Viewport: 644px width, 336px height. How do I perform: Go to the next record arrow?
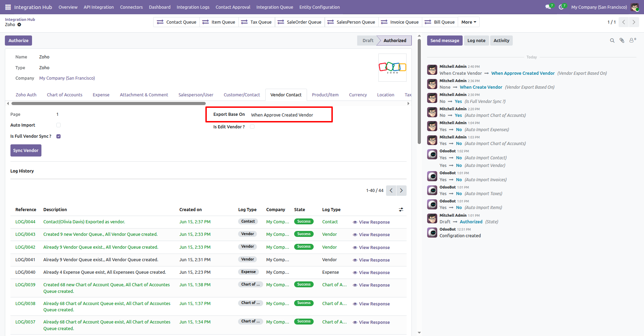pos(634,22)
